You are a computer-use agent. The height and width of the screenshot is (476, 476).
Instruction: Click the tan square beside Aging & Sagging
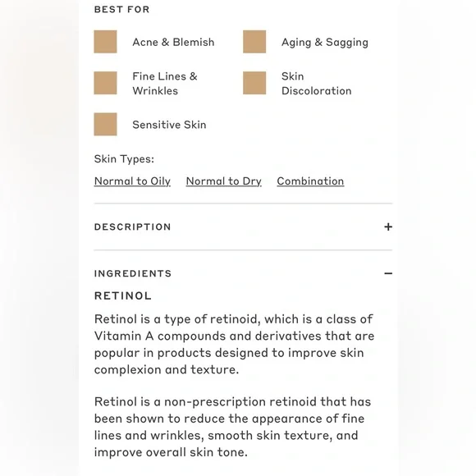[254, 42]
